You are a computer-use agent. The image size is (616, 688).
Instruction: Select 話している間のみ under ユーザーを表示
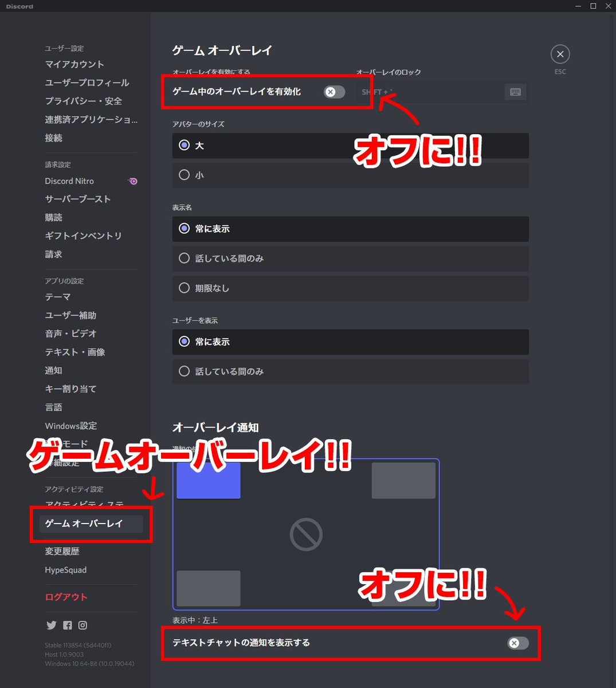point(350,372)
